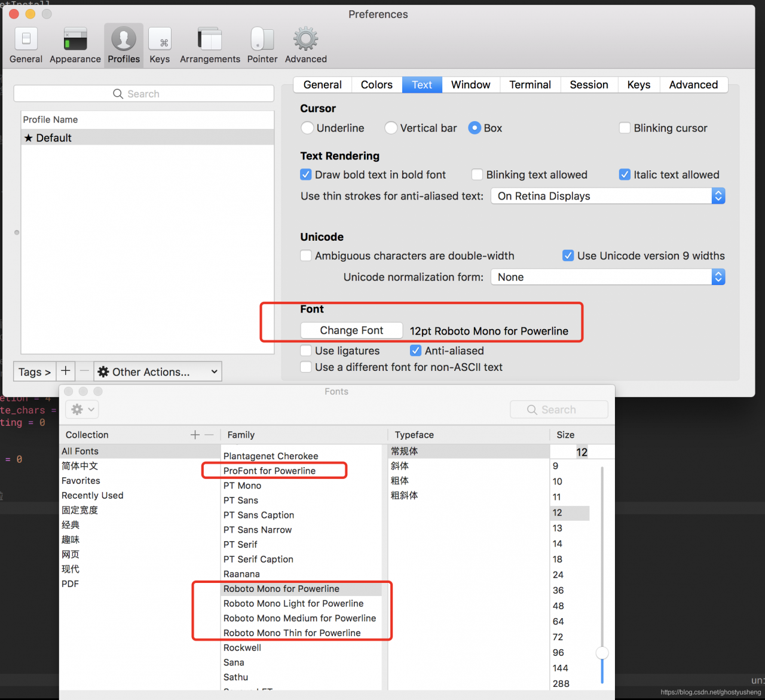Open gear action menu in Fonts window
765x700 pixels.
pos(82,409)
